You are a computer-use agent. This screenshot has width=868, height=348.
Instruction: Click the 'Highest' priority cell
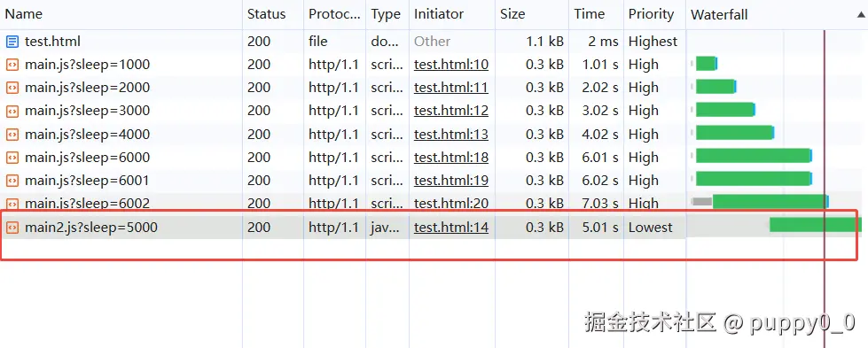653,42
